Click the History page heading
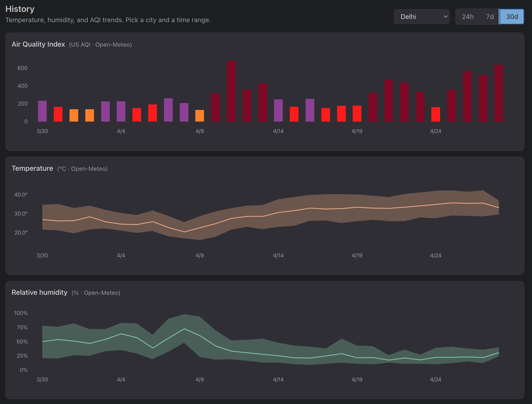532x404 pixels. [20, 9]
